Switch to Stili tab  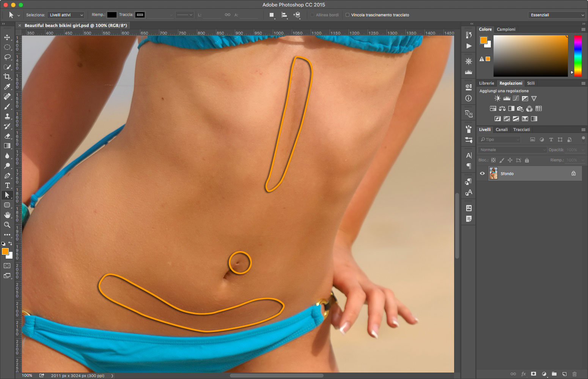(531, 83)
